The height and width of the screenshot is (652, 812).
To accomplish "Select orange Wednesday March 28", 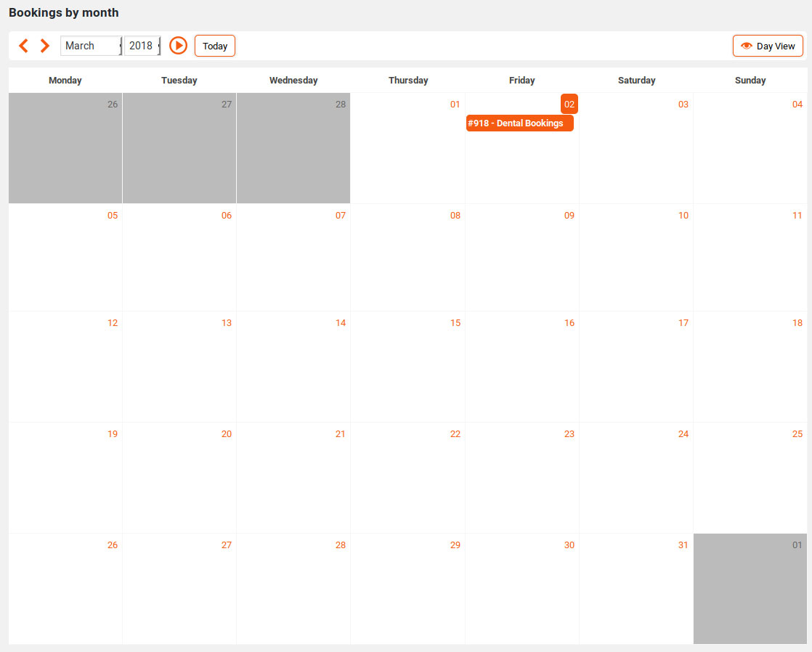I will click(293, 589).
